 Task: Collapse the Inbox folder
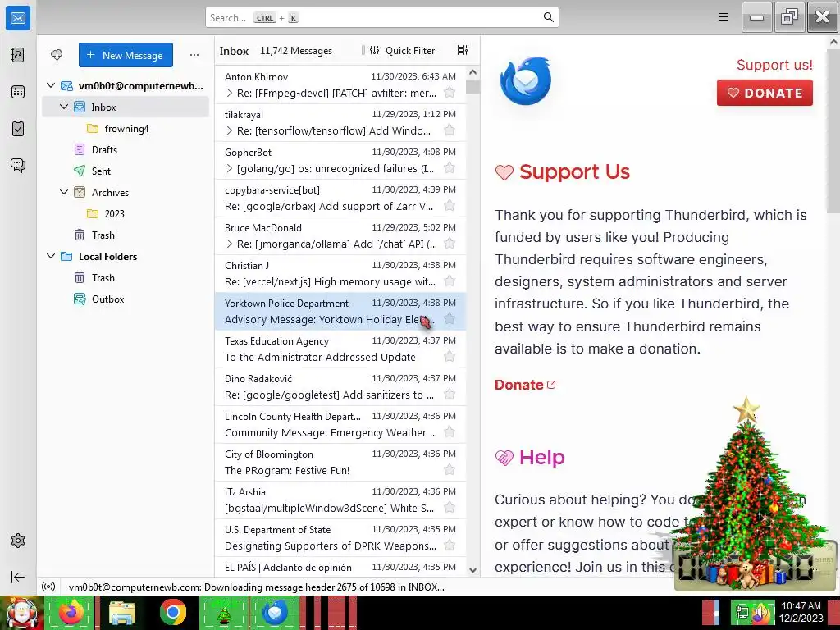[x=64, y=107]
